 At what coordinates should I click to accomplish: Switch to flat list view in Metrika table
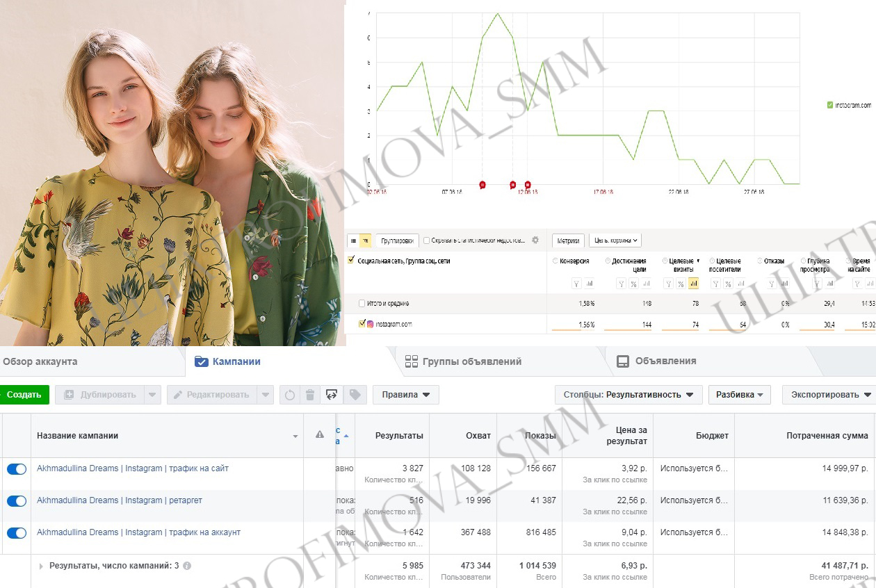pyautogui.click(x=353, y=240)
